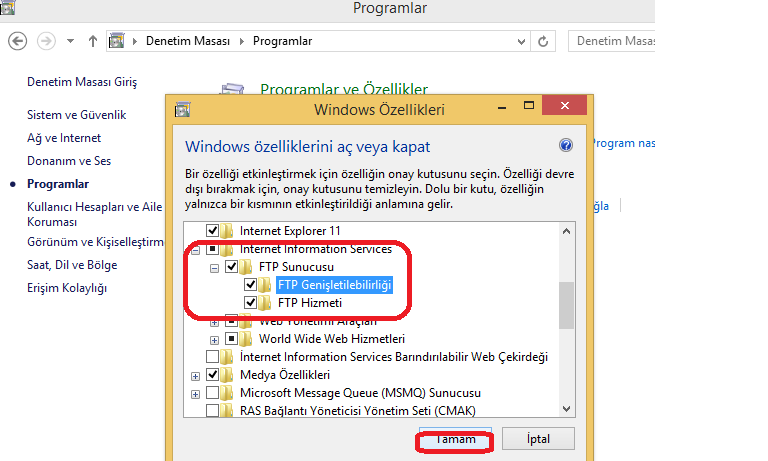Uncheck the FTP Hizmeti checkbox
Image resolution: width=768 pixels, height=461 pixels.
pyautogui.click(x=250, y=303)
